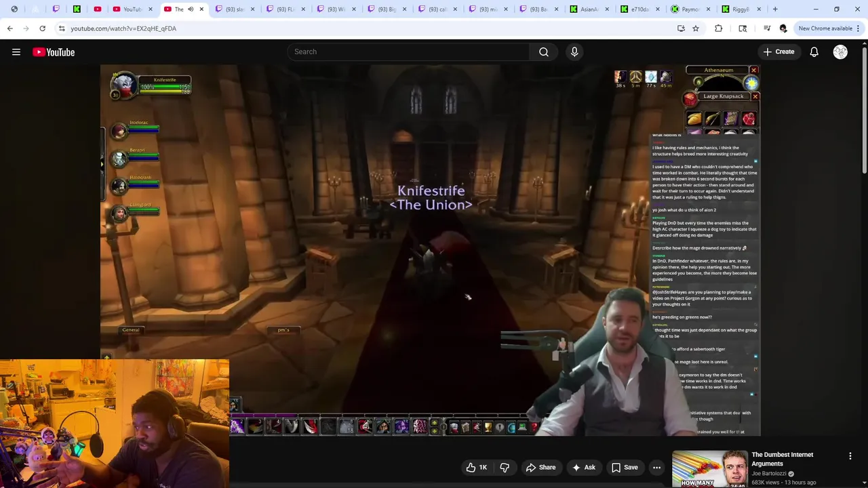This screenshot has width=868, height=488.
Task: Open a new browser tab with plus
Action: click(x=775, y=9)
